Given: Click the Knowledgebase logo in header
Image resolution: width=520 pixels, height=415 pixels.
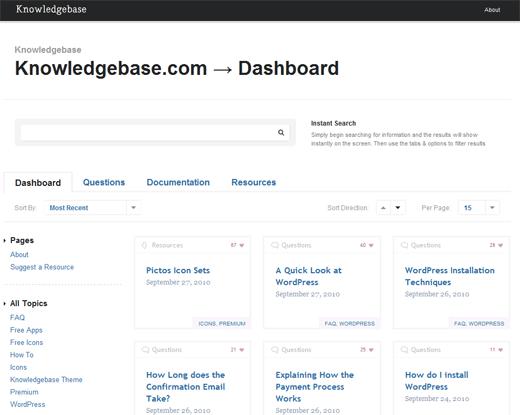Looking at the screenshot, I should pos(51,9).
